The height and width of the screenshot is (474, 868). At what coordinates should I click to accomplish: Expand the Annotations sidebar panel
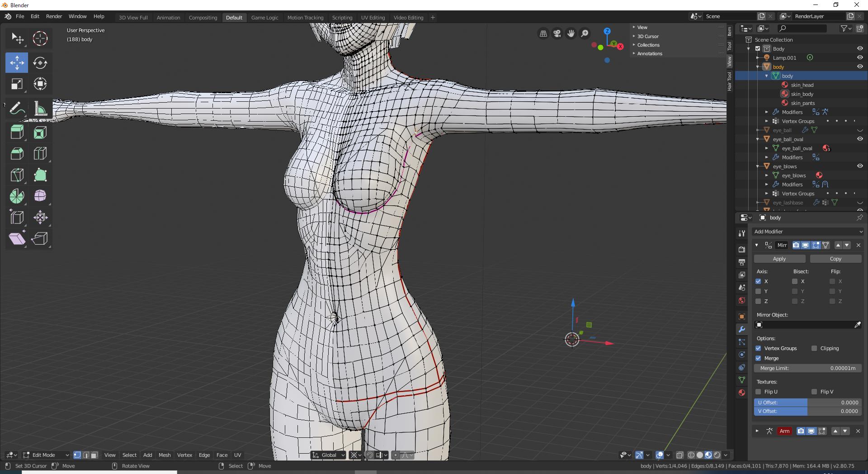[650, 53]
